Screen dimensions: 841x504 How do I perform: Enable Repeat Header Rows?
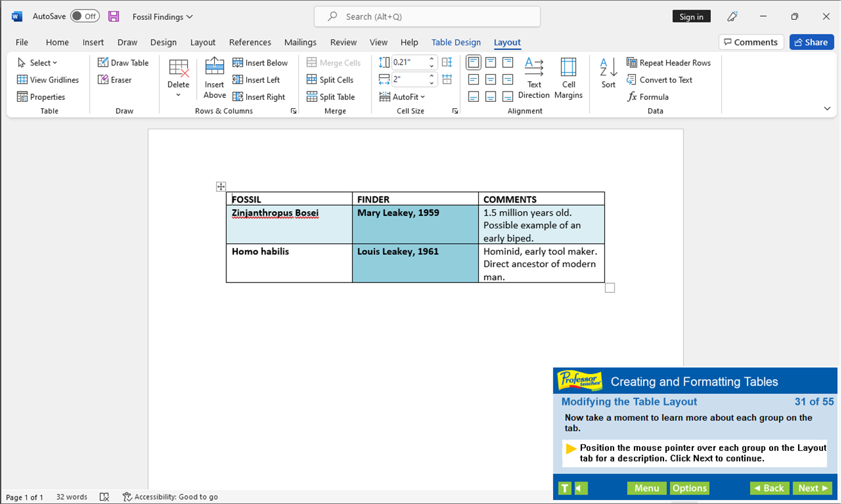pyautogui.click(x=669, y=62)
